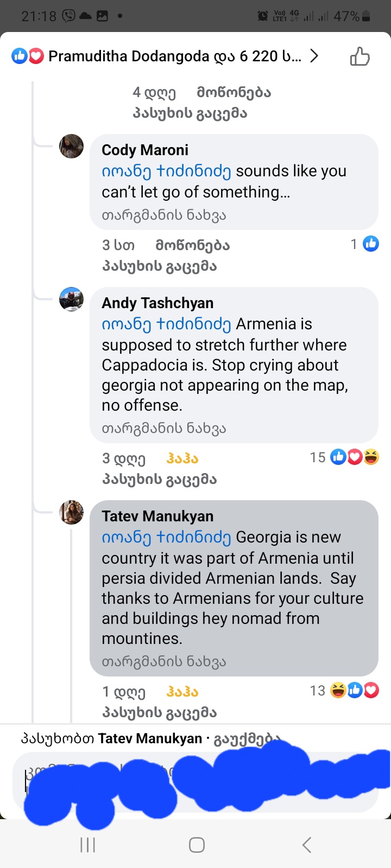Reply (პასუხის გაცემა) to Andy Tashchyan's comment
Viewport: 391px width, 868px height.
click(159, 480)
